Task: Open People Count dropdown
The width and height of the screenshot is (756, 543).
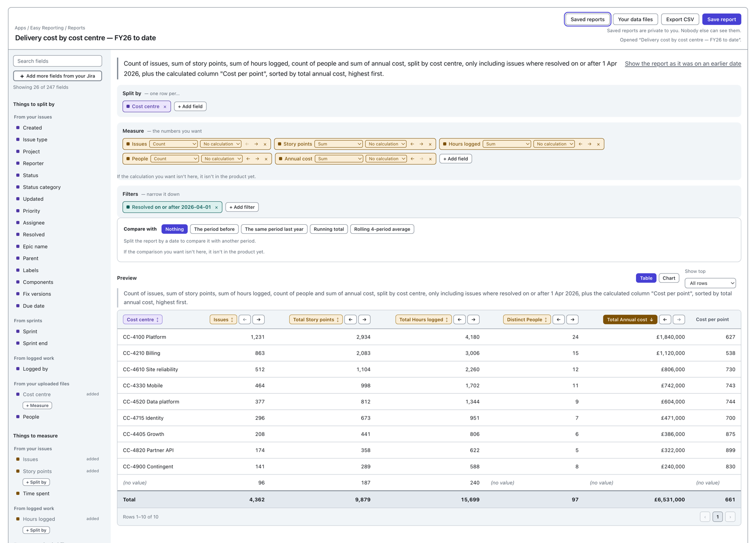Action: [175, 159]
